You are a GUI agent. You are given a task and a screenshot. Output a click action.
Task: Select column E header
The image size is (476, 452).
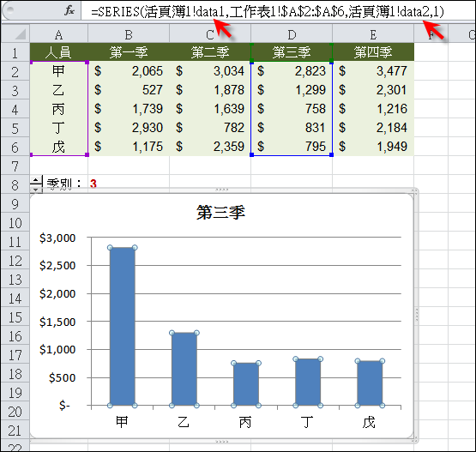click(x=373, y=34)
